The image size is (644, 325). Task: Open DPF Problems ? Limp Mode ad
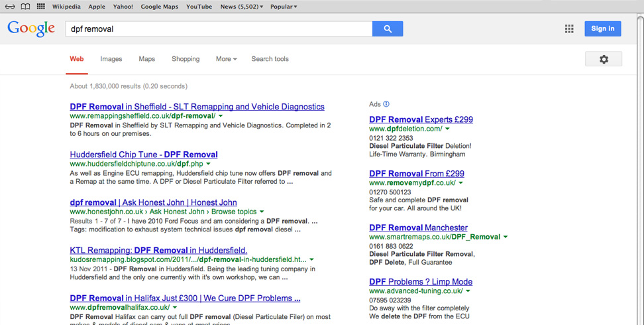coord(421,282)
